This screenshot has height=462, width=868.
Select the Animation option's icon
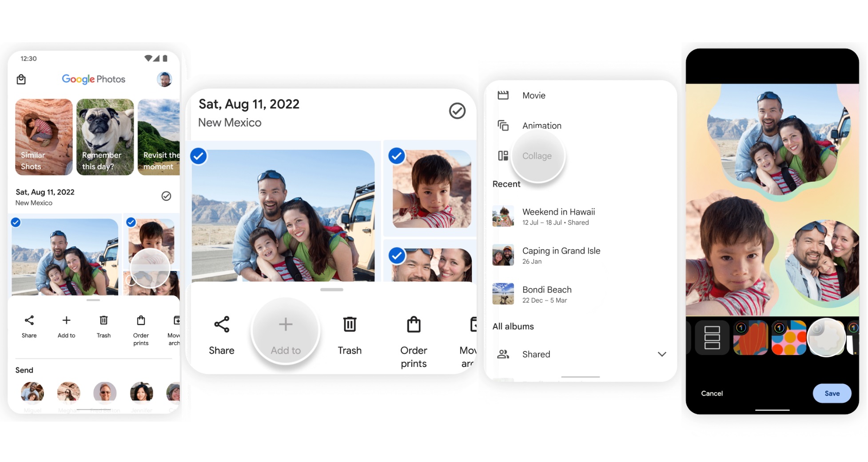pyautogui.click(x=503, y=126)
